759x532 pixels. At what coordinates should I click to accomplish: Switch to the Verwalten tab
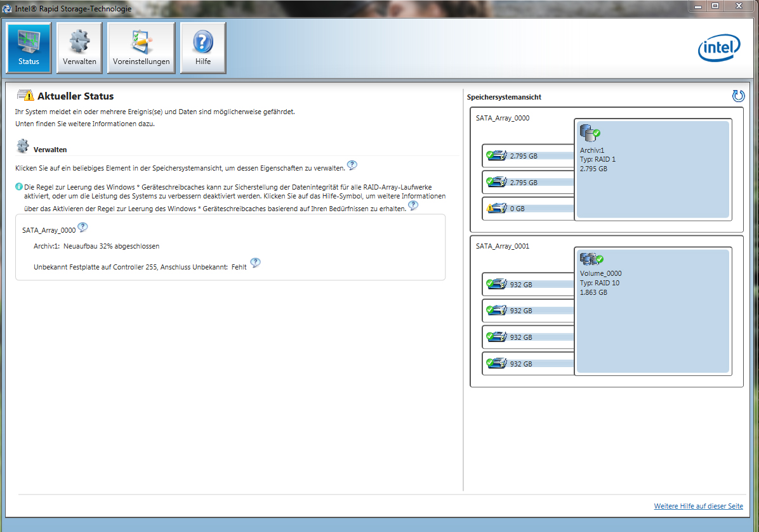click(x=79, y=48)
